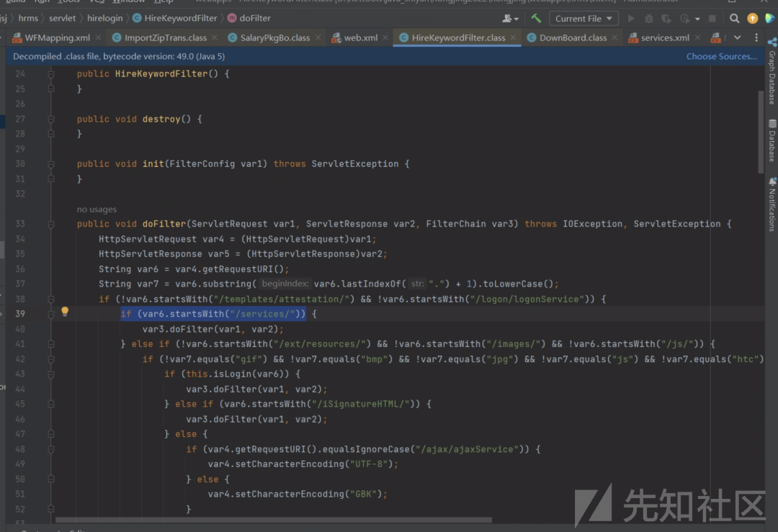The image size is (778, 532).
Task: Click the editor vertical scrollbar thumb
Action: tap(761, 132)
